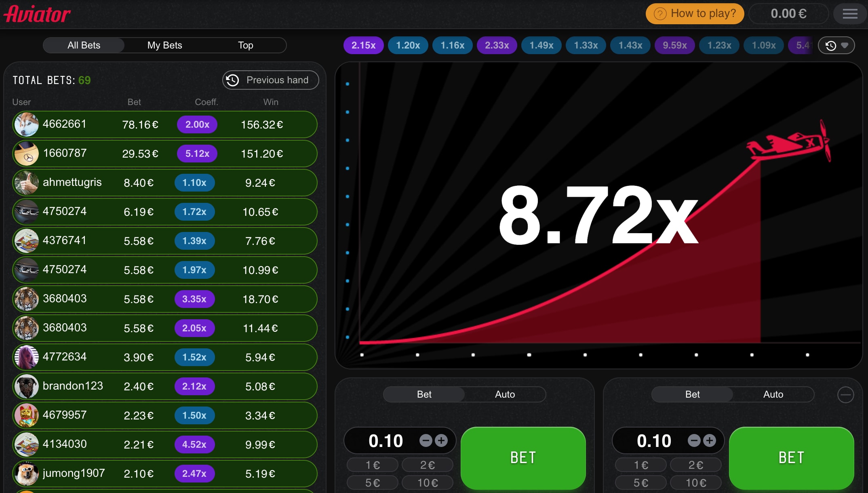Remove the second bet panel with minus icon
This screenshot has width=868, height=493.
click(845, 395)
